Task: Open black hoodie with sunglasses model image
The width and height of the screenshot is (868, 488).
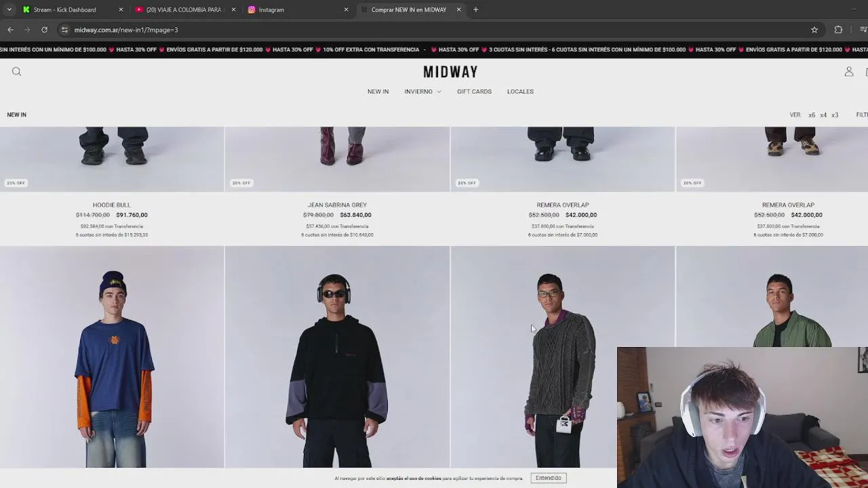Action: pyautogui.click(x=337, y=357)
